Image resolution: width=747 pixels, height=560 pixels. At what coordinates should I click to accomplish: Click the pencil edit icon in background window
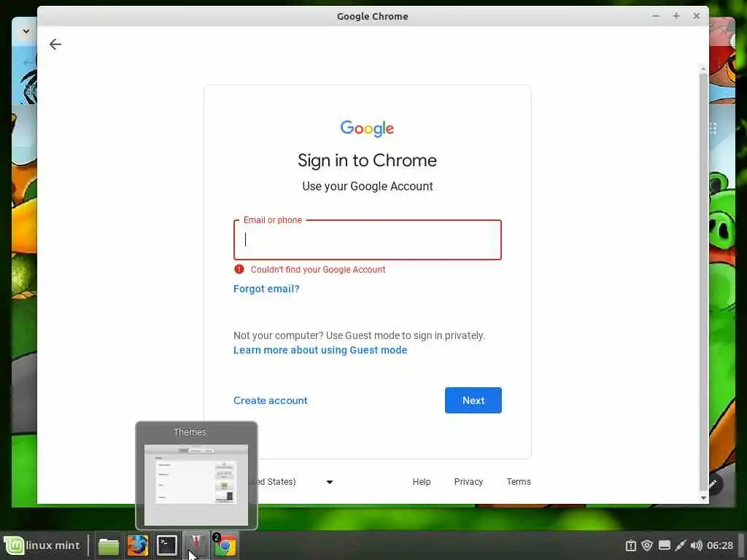[x=713, y=484]
